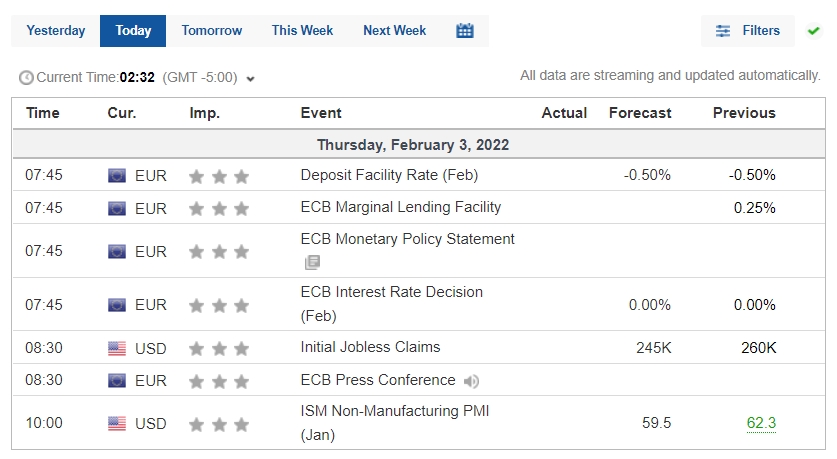Click the news article icon under ECB Monetary Policy Statement

click(312, 262)
